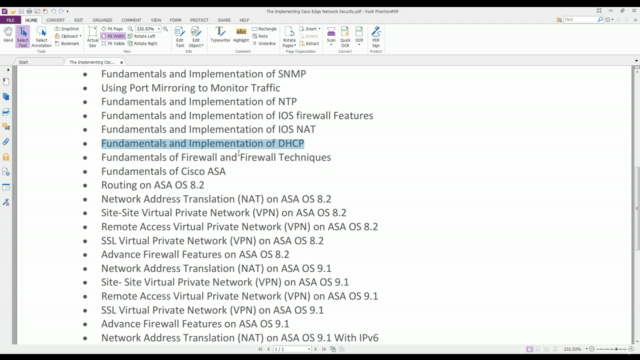Screen dimensions: 640x360
Task: Click the search magnifier in Find box
Action: 600,20
